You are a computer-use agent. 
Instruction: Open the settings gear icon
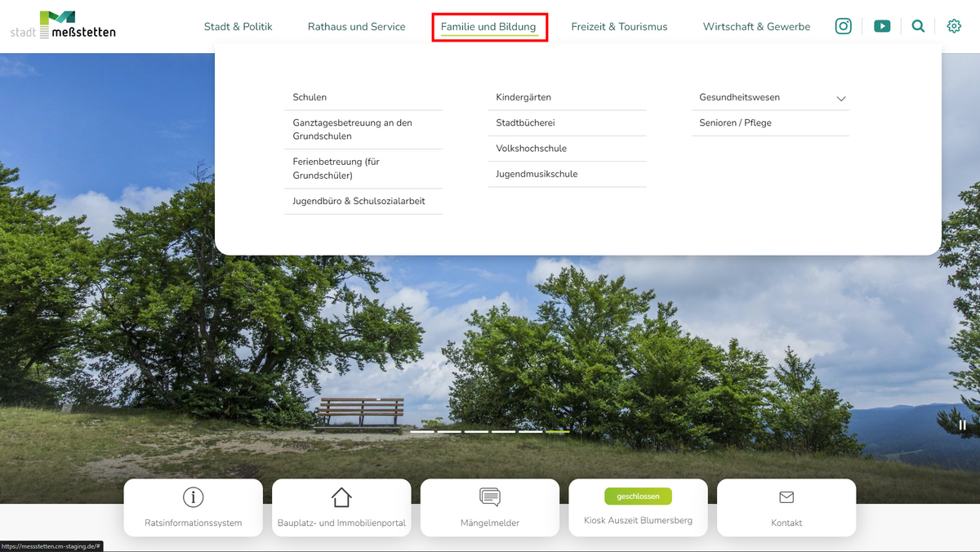tap(954, 26)
